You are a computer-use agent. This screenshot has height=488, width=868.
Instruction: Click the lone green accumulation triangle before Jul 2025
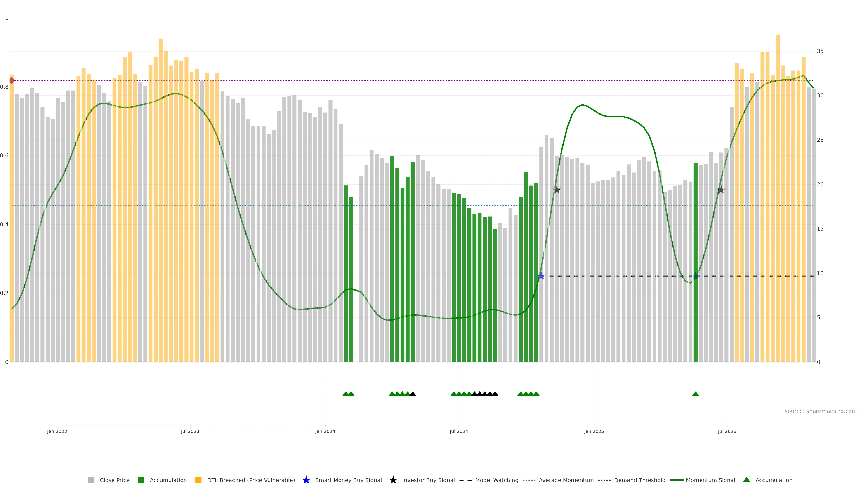click(x=696, y=394)
